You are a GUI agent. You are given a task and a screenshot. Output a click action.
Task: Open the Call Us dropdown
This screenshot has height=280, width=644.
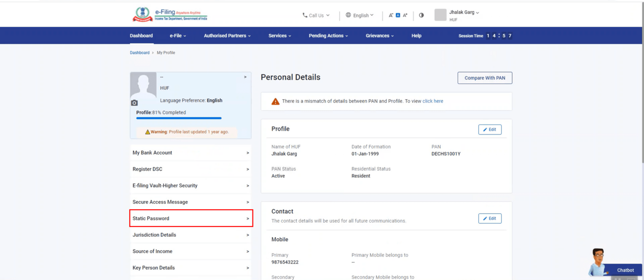click(x=316, y=15)
